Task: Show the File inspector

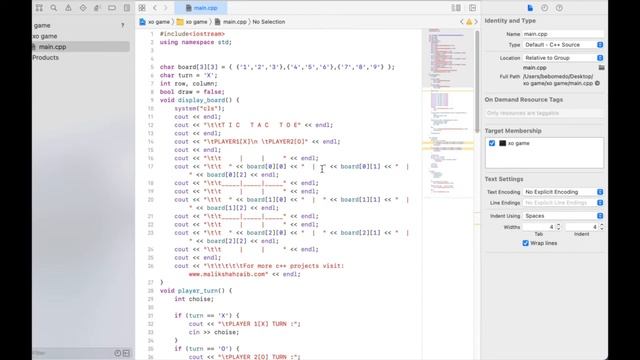Action: [x=530, y=8]
